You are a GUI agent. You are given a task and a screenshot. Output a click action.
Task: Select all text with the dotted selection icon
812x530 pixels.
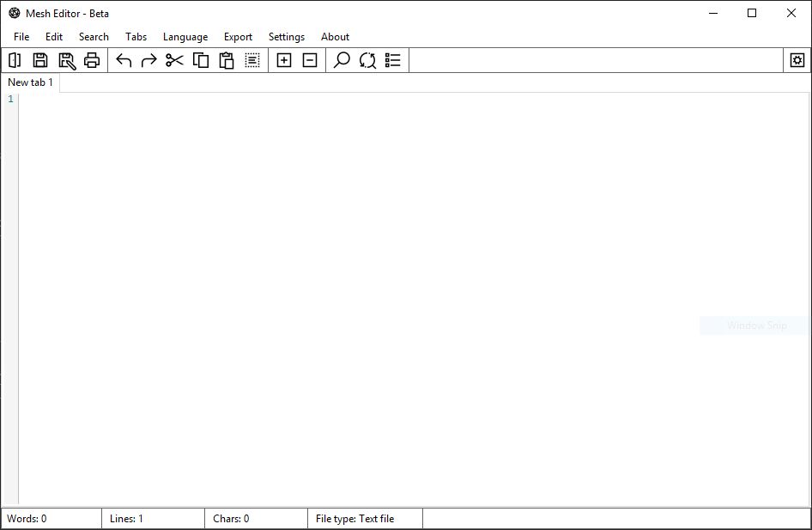tap(252, 60)
